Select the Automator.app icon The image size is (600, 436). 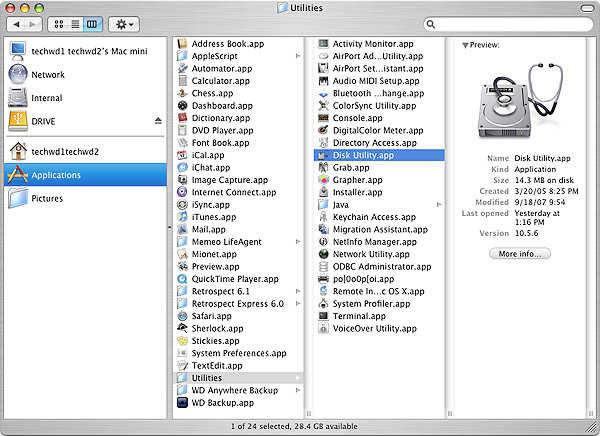(x=182, y=69)
